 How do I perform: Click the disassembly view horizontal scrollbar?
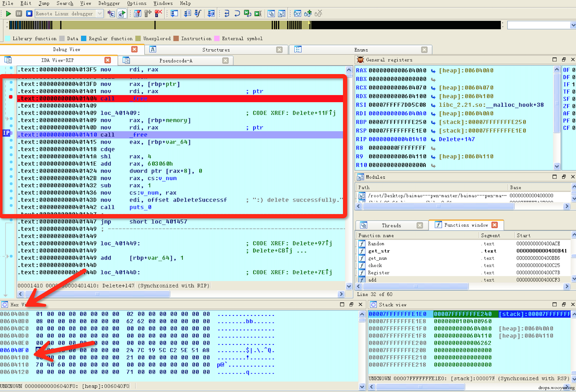pyautogui.click(x=97, y=294)
